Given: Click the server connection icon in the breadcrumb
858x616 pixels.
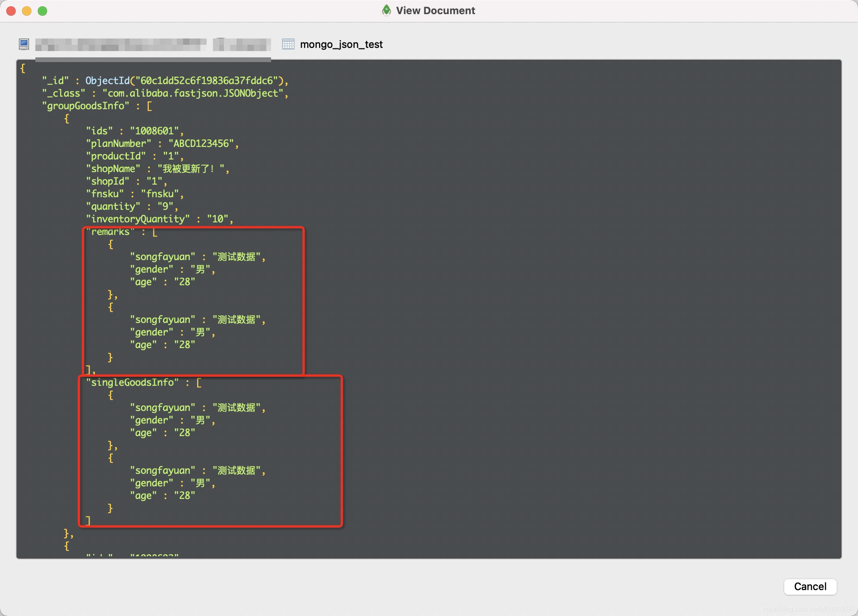Looking at the screenshot, I should pos(24,44).
